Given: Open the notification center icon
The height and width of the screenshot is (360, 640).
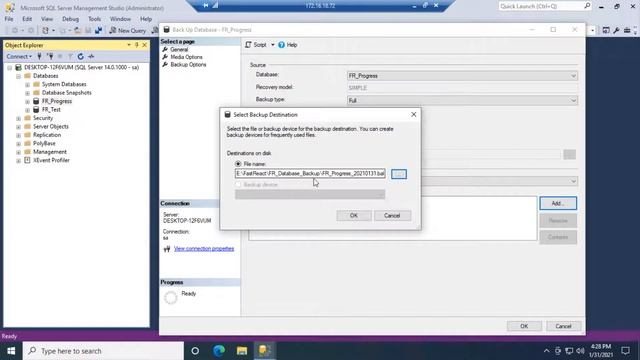Looking at the screenshot, I should pyautogui.click(x=625, y=351).
